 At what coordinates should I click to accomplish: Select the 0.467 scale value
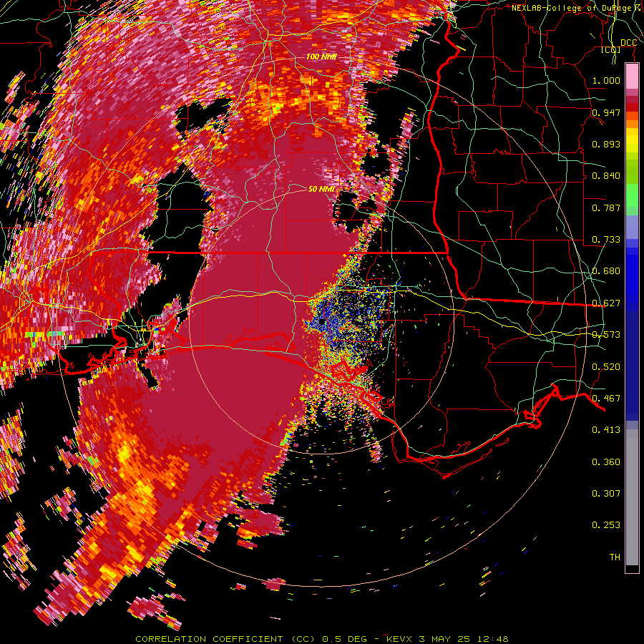(x=606, y=399)
